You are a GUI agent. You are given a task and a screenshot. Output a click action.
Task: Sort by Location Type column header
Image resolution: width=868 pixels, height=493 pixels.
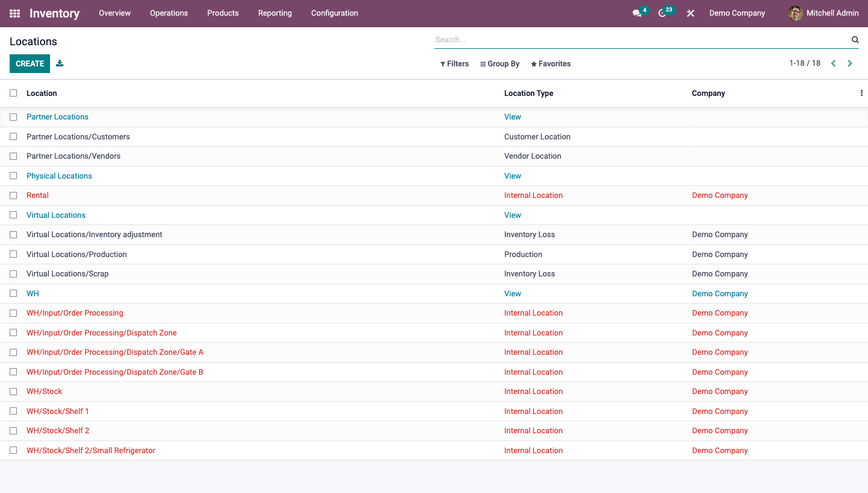(x=528, y=93)
